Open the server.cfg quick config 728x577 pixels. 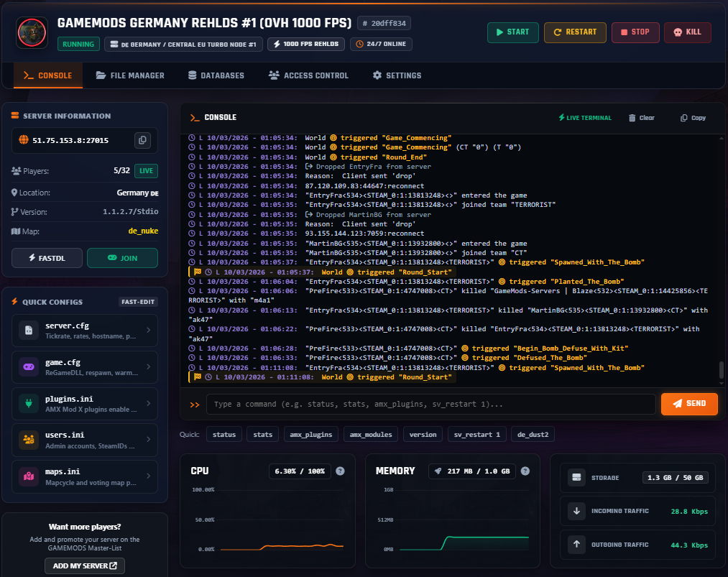[x=85, y=330]
